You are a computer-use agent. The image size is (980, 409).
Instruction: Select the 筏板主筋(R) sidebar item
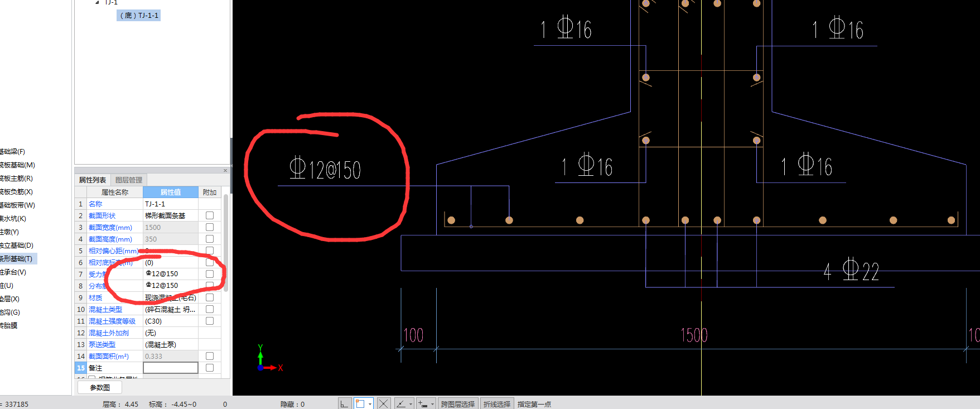coord(16,179)
